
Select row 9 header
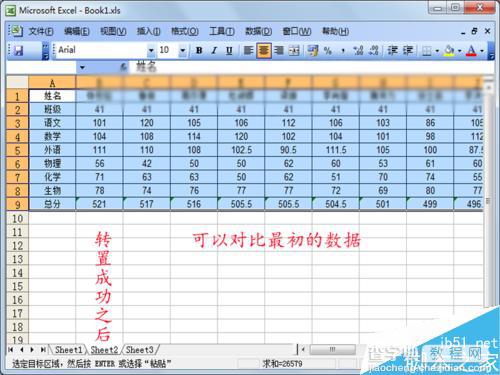coord(17,204)
